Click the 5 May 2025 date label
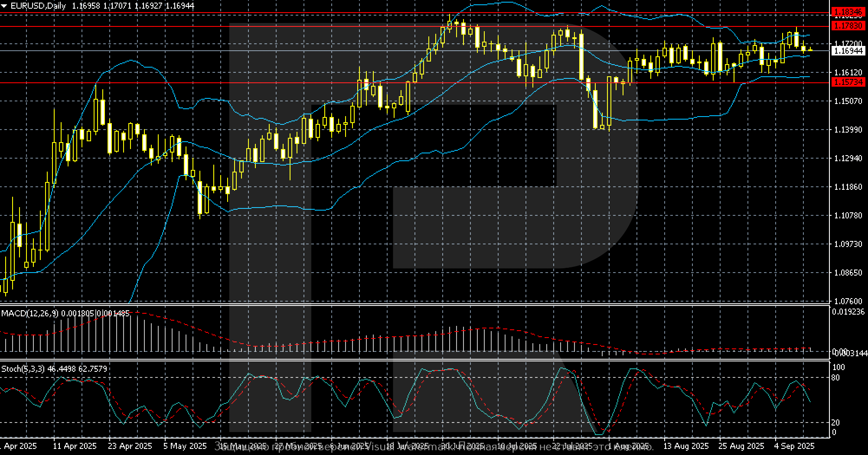868x455 pixels. [185, 446]
